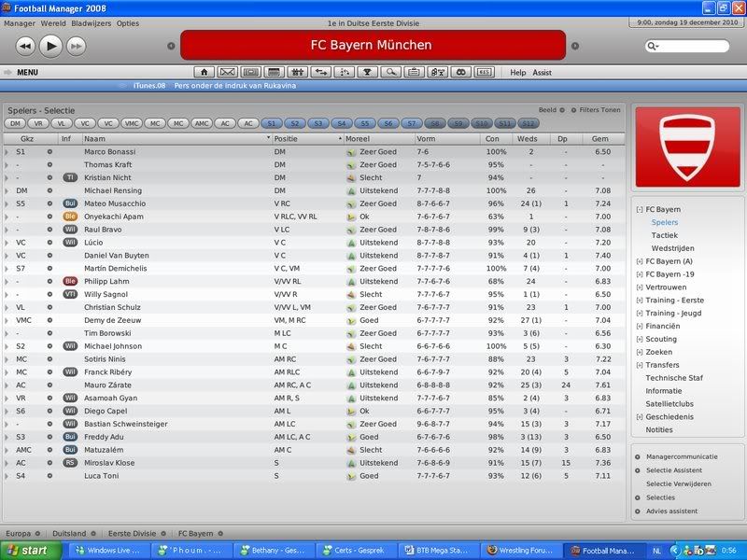This screenshot has height=560, width=747.
Task: Toggle the selection dot for Marco Bonassi
Action: [49, 152]
